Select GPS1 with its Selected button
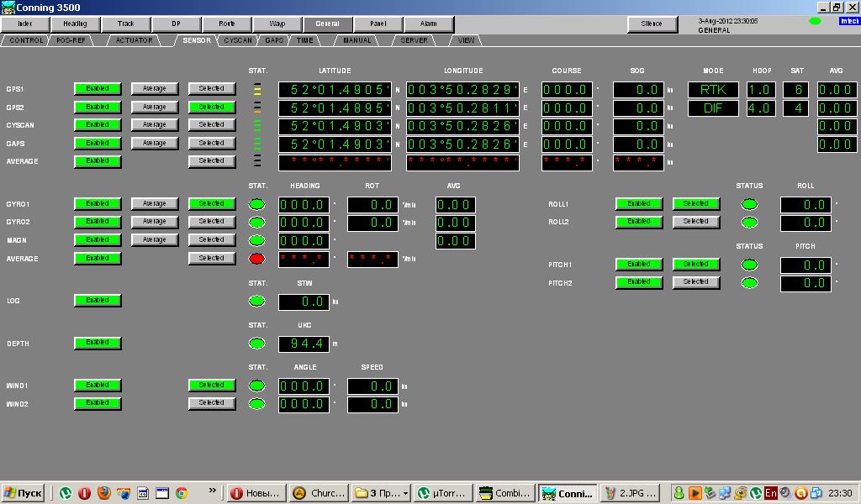 click(212, 88)
